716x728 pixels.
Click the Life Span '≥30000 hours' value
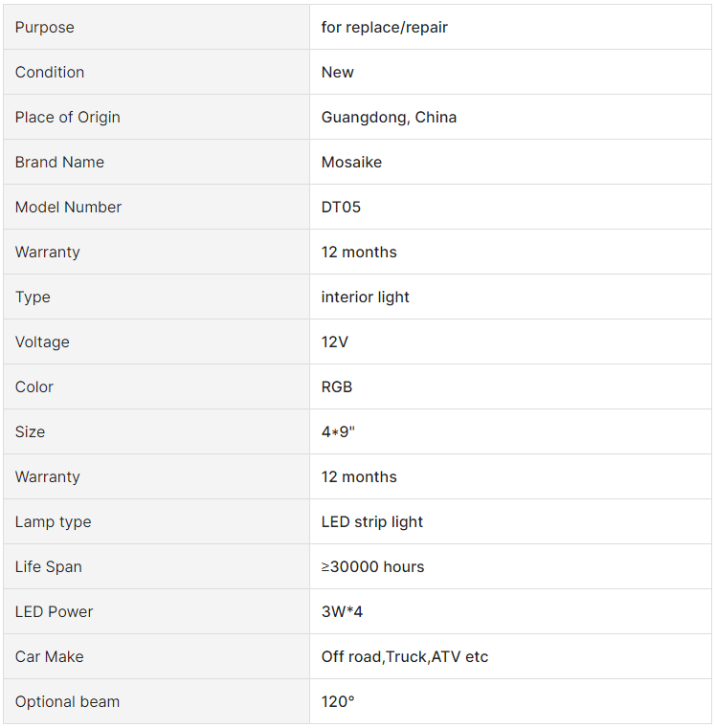tap(372, 567)
